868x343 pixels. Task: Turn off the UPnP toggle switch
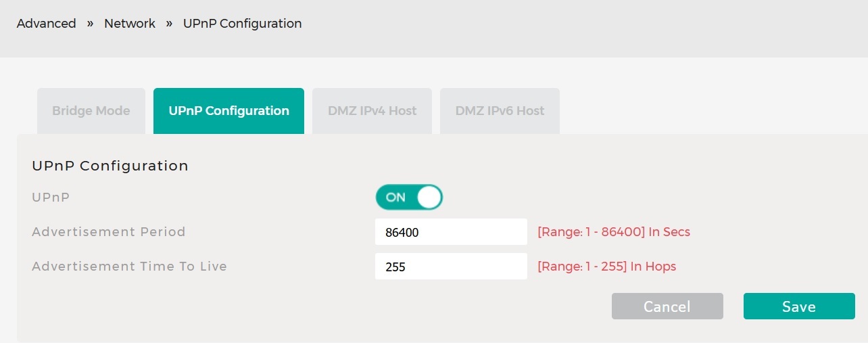(x=409, y=198)
